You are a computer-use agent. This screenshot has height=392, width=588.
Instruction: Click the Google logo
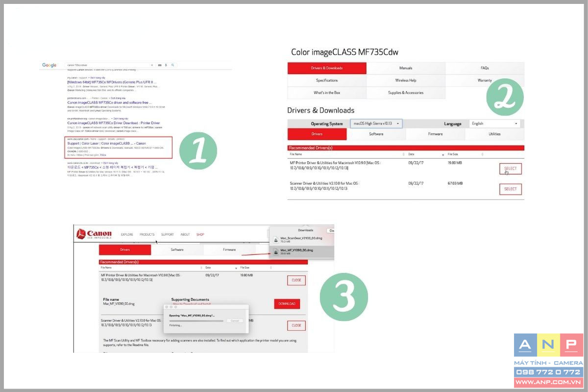click(49, 65)
